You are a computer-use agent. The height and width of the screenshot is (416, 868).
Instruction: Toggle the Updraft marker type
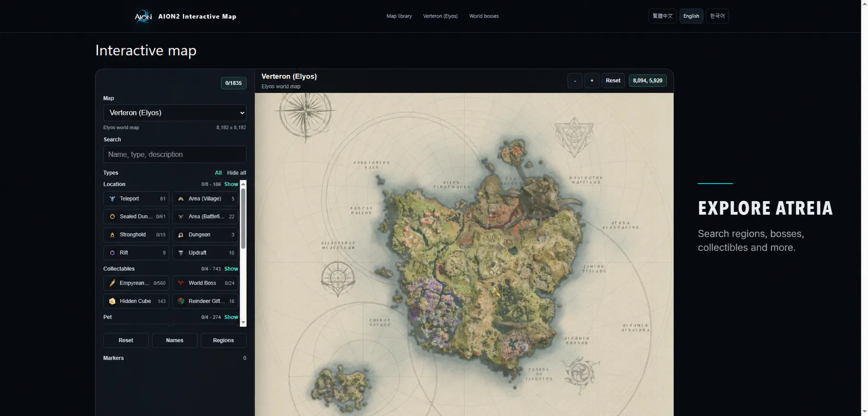click(206, 253)
